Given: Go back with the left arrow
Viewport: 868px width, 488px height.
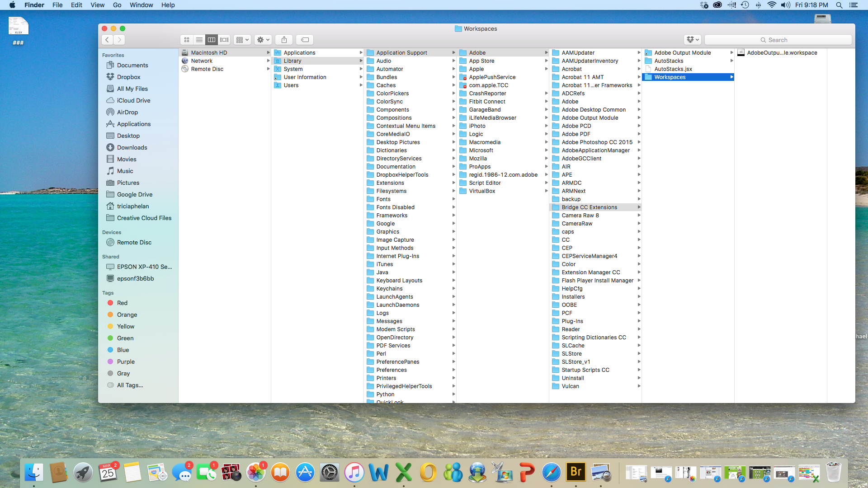Looking at the screenshot, I should (107, 40).
